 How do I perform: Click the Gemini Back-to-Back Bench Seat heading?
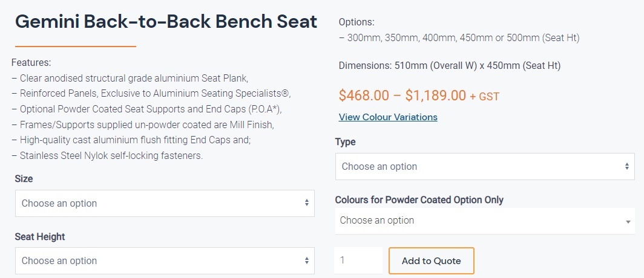(x=166, y=22)
